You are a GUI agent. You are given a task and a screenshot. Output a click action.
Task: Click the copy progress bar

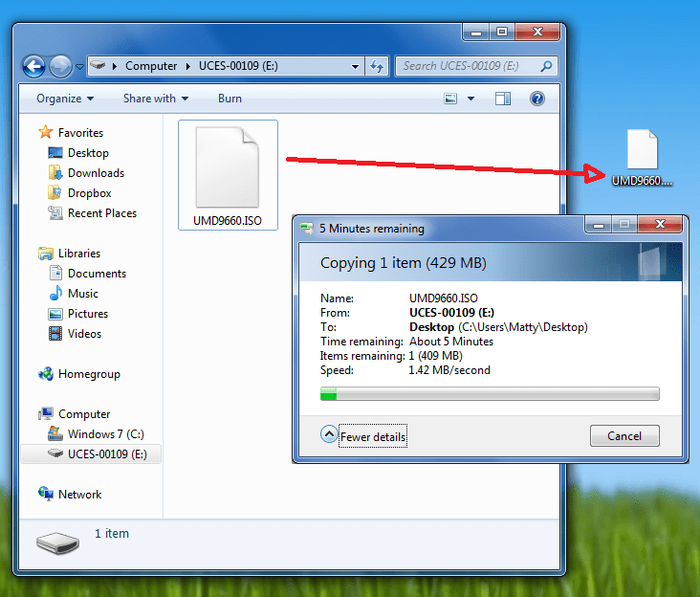tap(490, 394)
